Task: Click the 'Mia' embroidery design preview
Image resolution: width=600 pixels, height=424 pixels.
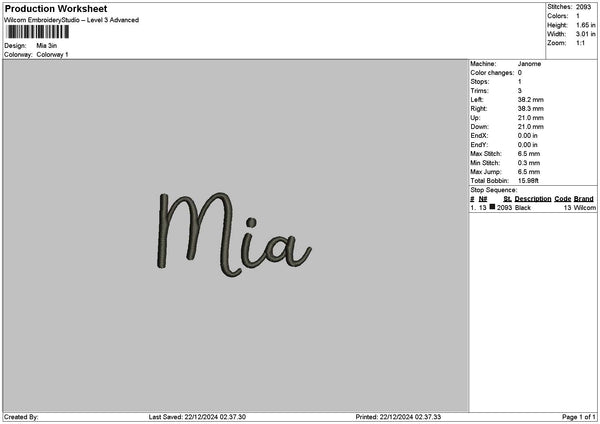Action: [x=234, y=235]
